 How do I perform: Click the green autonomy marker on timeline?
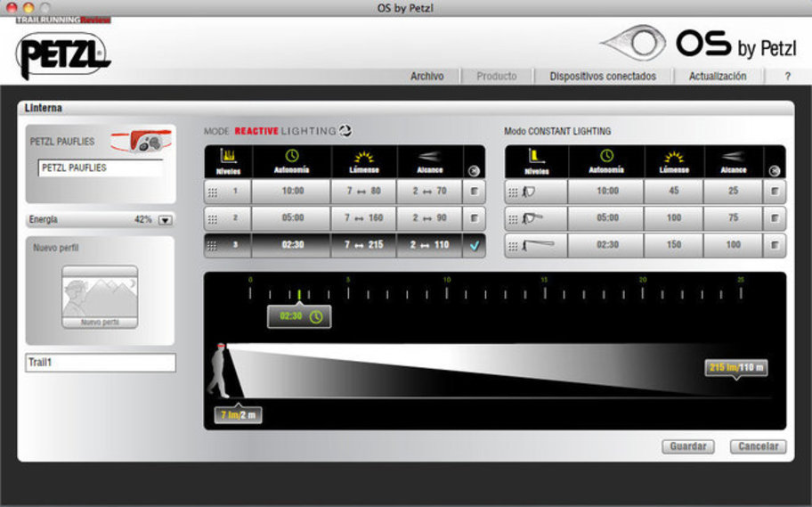pyautogui.click(x=299, y=294)
